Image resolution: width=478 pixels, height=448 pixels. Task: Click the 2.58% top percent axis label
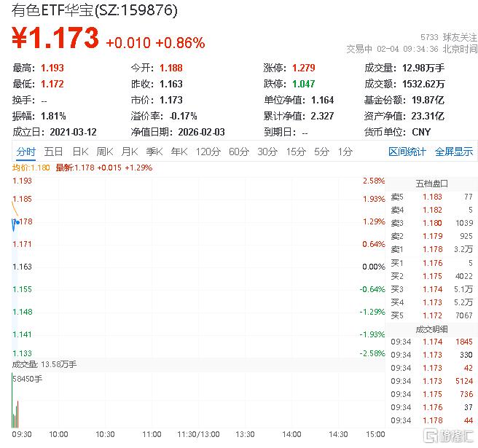[374, 181]
